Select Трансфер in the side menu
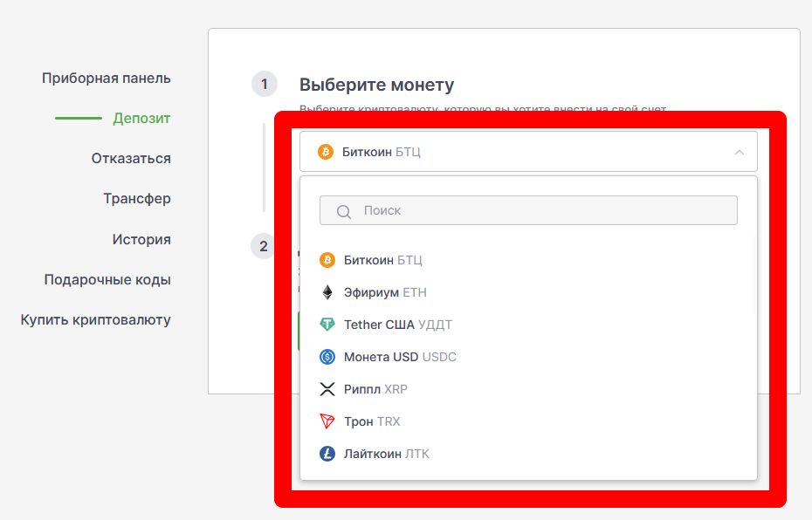The height and width of the screenshot is (520, 812). click(137, 199)
